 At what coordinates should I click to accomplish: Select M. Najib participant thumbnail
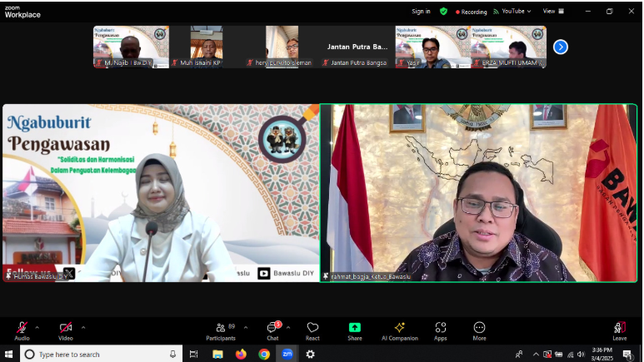pos(131,47)
